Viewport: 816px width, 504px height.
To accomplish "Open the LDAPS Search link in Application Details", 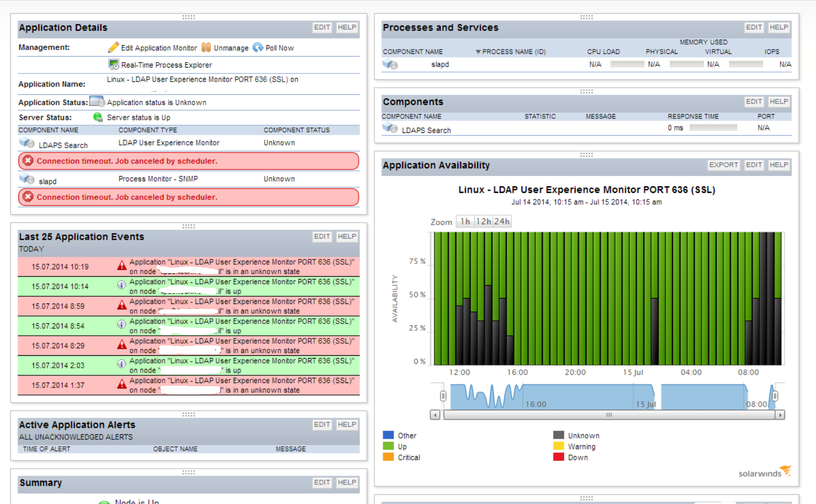I will point(63,145).
